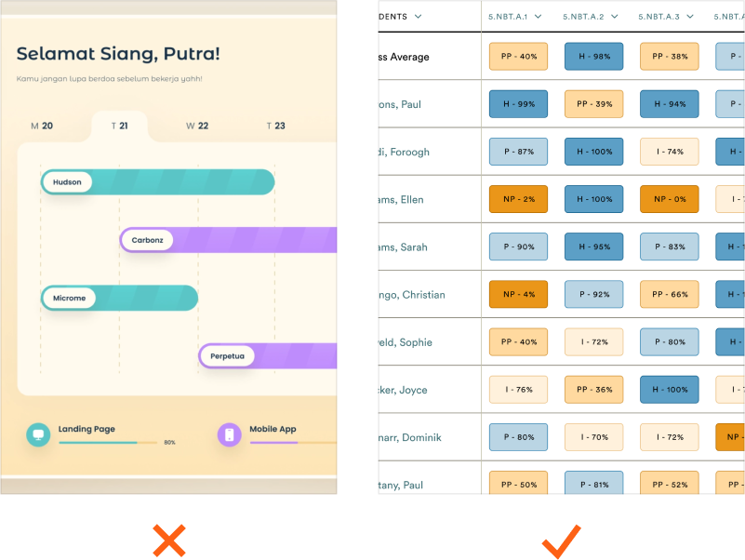Image resolution: width=745 pixels, height=560 pixels.
Task: Click the orange checkmark icon
Action: [561, 540]
